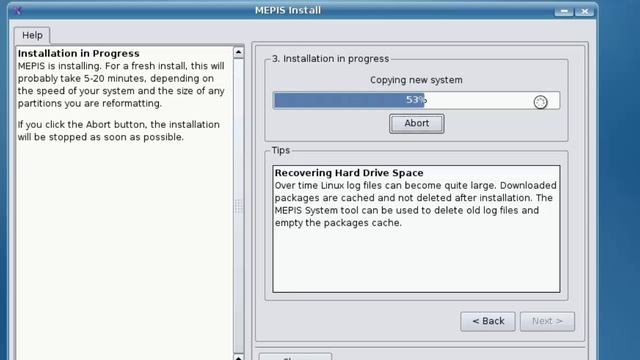Click the help panel scroll-up arrow
The width and height of the screenshot is (640, 360).
239,52
